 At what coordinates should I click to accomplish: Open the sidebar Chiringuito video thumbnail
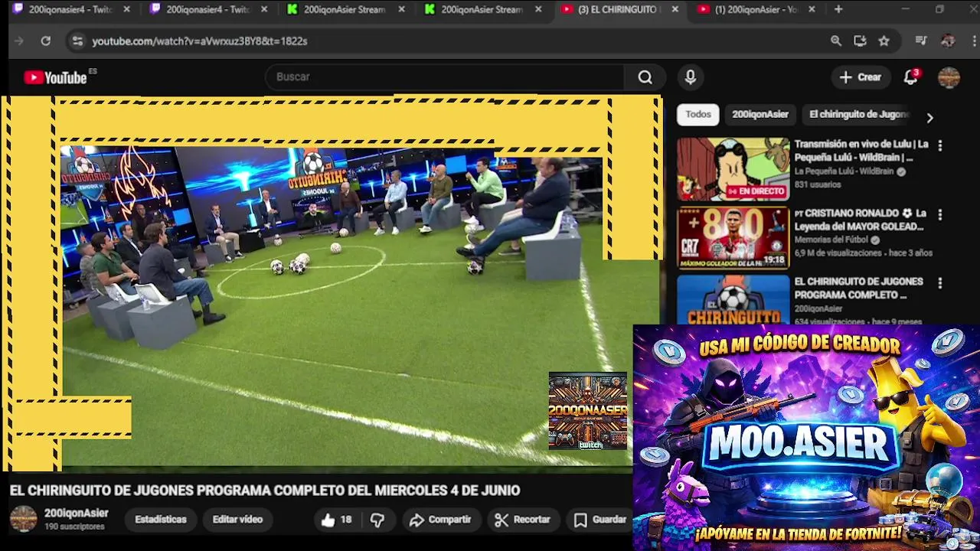pos(733,299)
